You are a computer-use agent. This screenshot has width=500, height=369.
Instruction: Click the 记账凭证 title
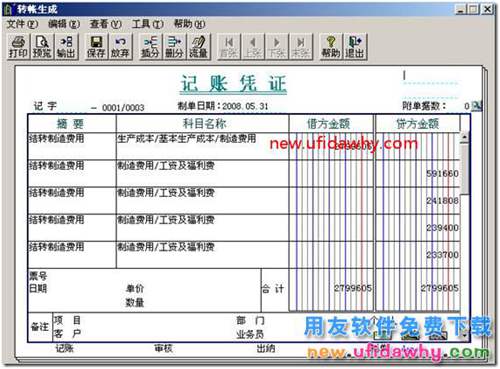pos(233,83)
